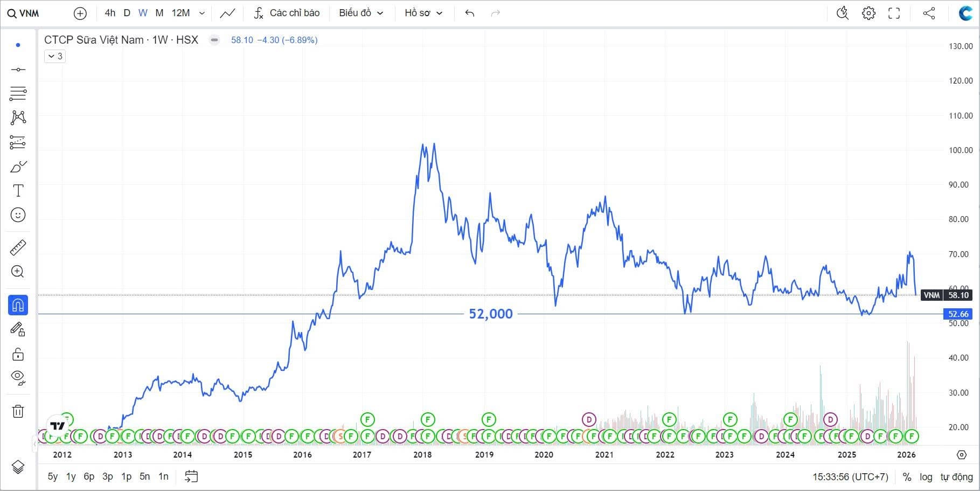The height and width of the screenshot is (491, 980).
Task: Set range to 1y
Action: click(x=71, y=476)
